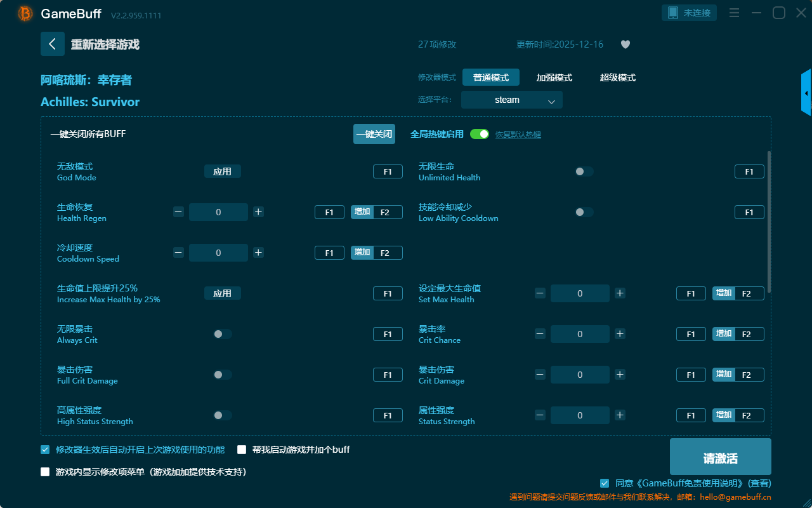
Task: Toggle global hotkey enable switch
Action: tap(480, 134)
